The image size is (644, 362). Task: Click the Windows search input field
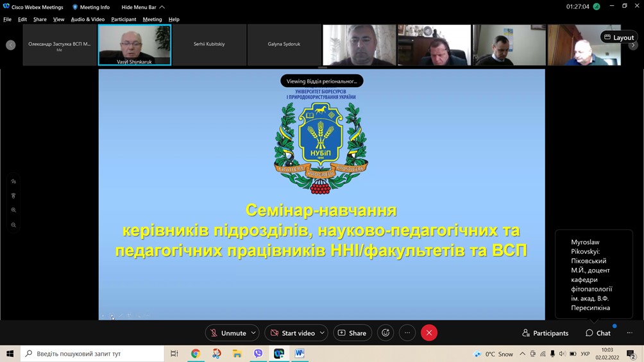click(92, 354)
